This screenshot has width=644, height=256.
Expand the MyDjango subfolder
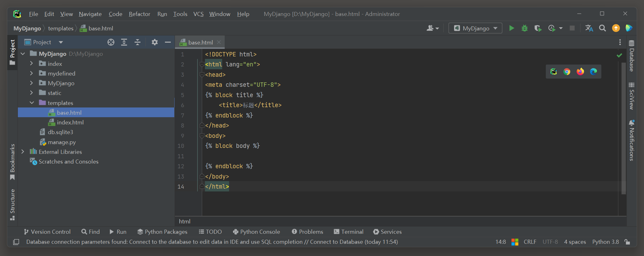(x=31, y=83)
